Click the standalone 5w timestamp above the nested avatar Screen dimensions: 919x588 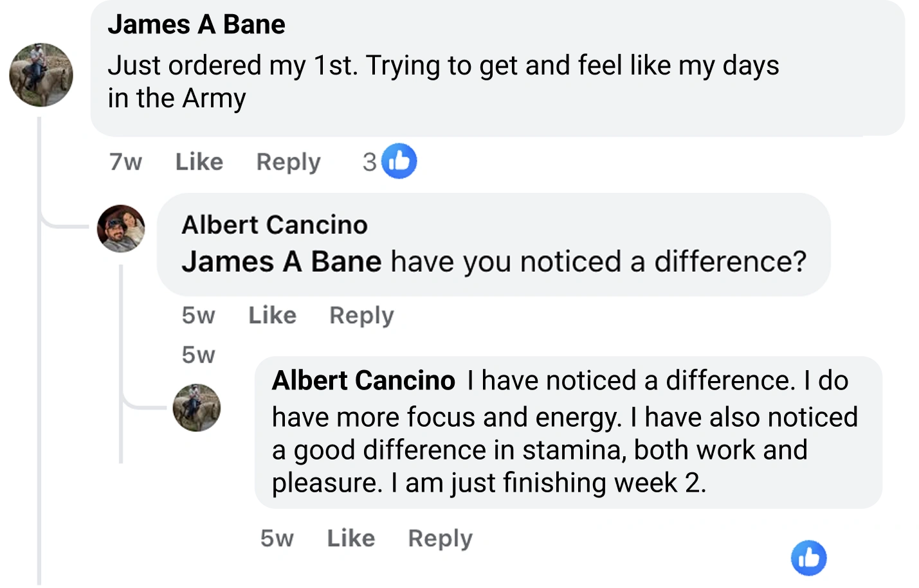tap(198, 355)
